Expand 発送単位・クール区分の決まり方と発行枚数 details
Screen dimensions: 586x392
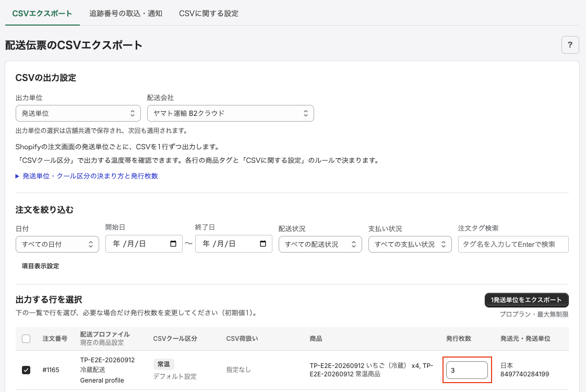(x=87, y=176)
